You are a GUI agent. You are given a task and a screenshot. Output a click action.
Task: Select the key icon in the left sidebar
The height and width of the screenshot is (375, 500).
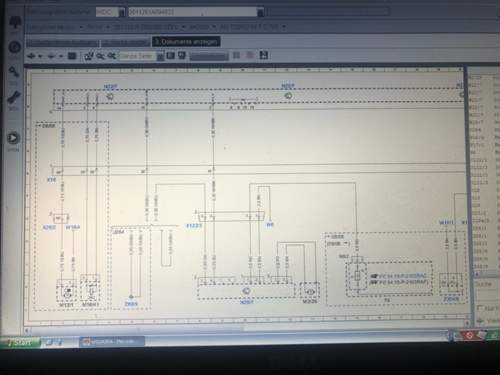[14, 72]
